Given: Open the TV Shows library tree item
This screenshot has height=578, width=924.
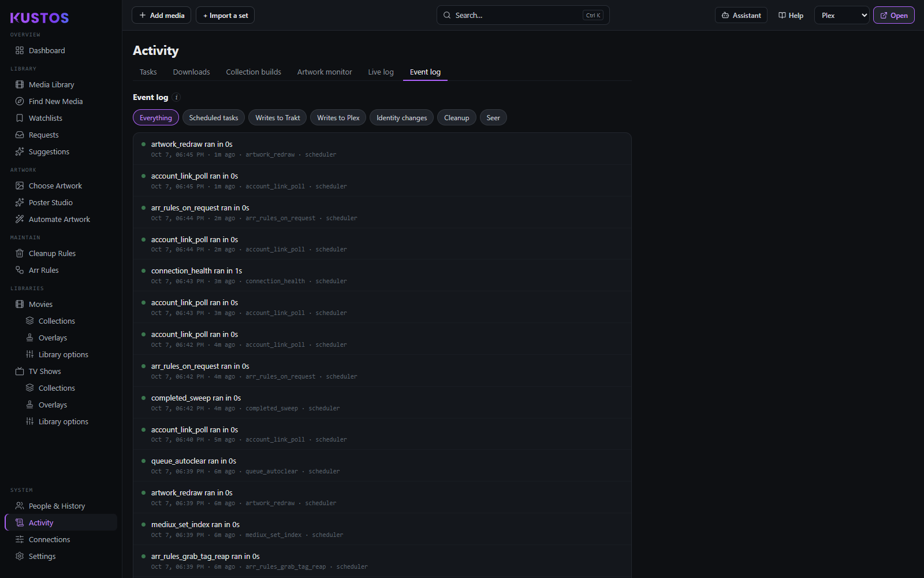Looking at the screenshot, I should tap(61, 371).
